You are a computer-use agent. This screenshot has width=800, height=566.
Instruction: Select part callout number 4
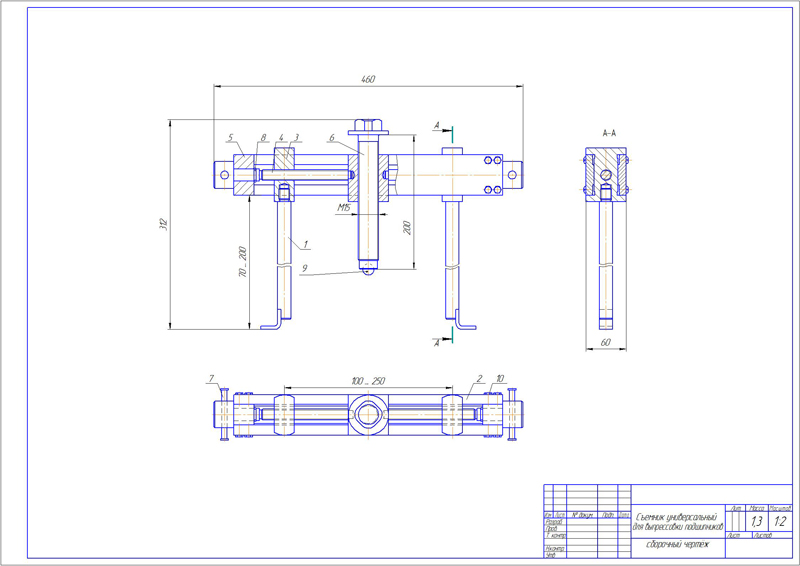point(281,137)
